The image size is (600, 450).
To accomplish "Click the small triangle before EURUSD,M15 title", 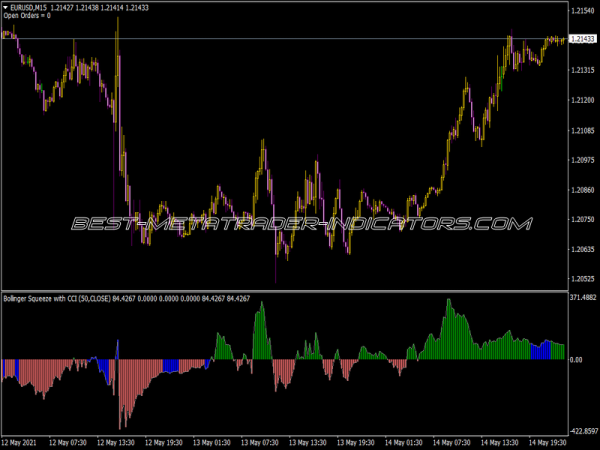I will [6, 8].
